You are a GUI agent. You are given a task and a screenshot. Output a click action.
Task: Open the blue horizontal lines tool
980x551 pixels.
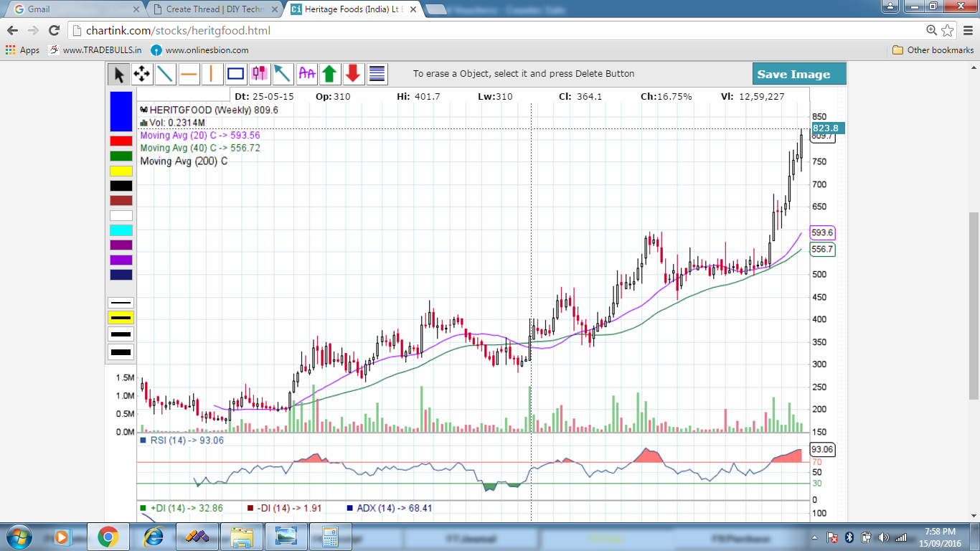click(x=377, y=73)
